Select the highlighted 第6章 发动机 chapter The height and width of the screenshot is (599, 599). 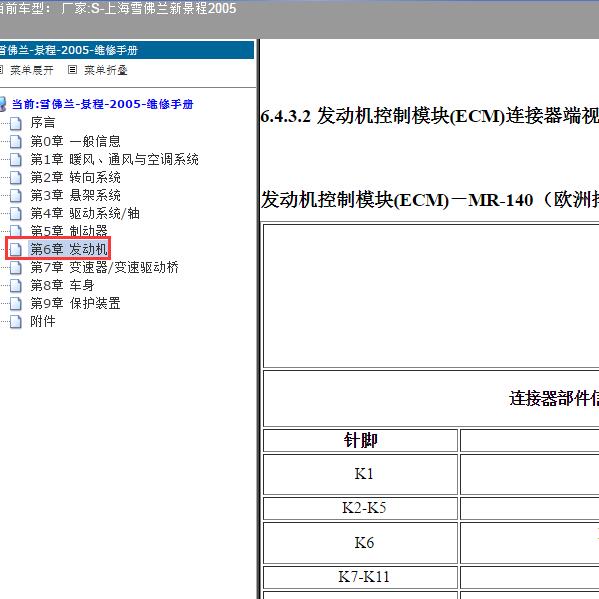click(x=69, y=249)
